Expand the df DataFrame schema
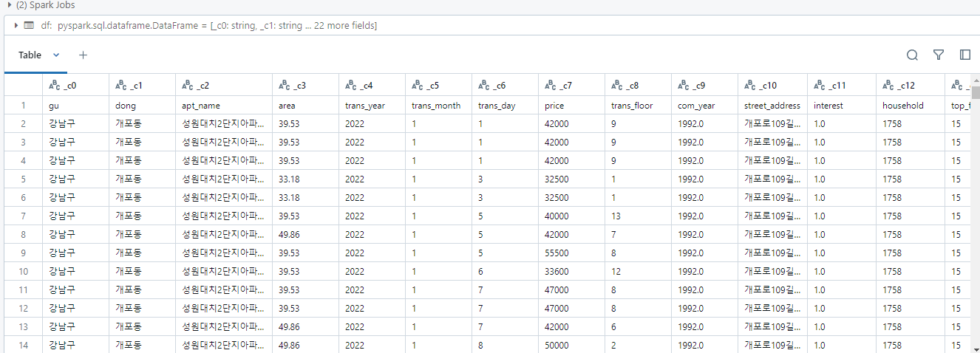This screenshot has height=353, width=980. pos(16,26)
